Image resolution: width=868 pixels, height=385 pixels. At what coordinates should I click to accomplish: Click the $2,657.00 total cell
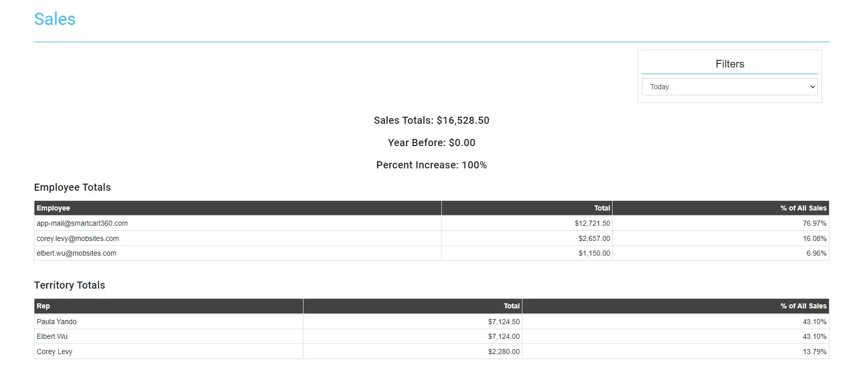pyautogui.click(x=594, y=238)
